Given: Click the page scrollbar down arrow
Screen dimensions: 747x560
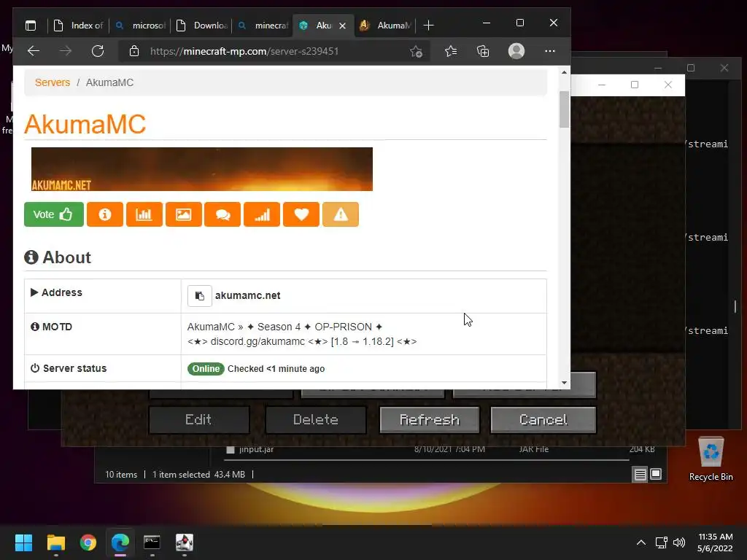Looking at the screenshot, I should coord(564,382).
